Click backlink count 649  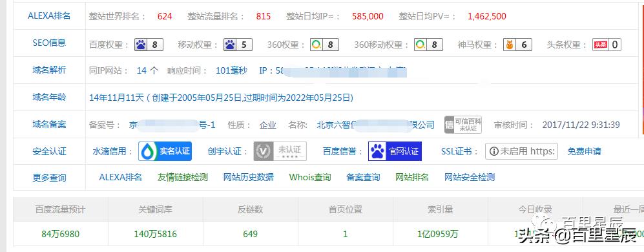pyautogui.click(x=250, y=235)
